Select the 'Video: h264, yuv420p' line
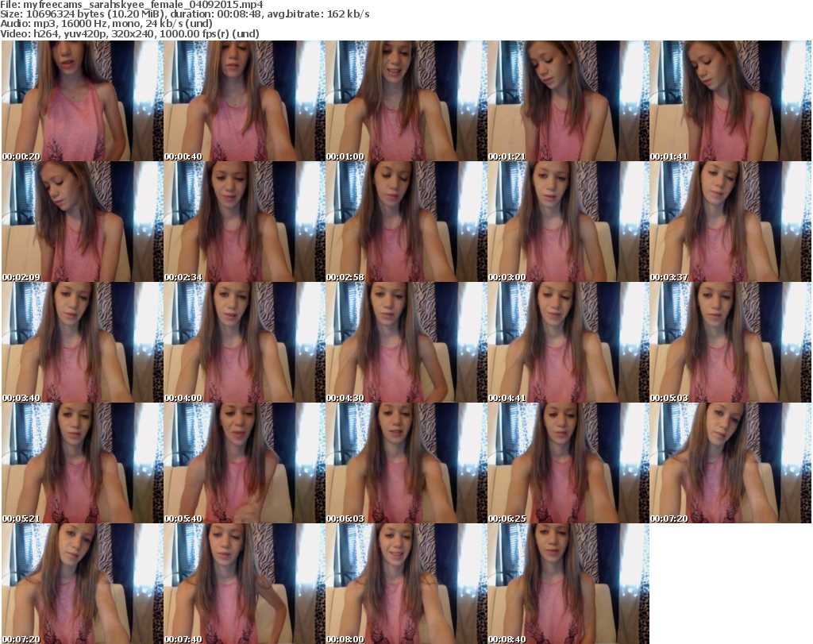813x644 pixels. coord(129,33)
